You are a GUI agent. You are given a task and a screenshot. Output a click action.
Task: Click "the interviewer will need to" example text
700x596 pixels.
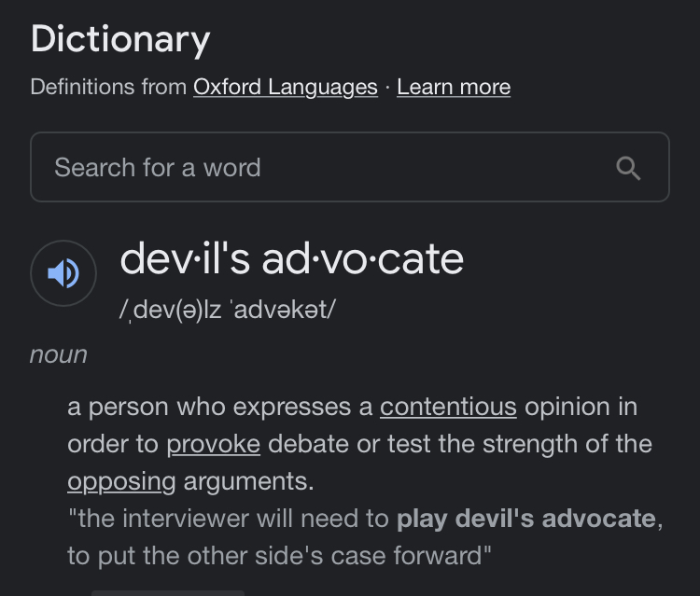point(229,519)
